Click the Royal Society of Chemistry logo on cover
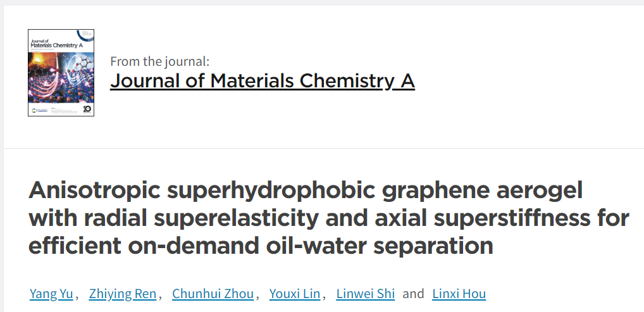 [40, 110]
